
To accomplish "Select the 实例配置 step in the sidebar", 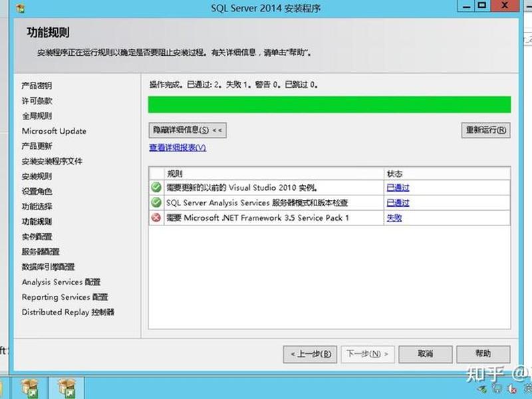I will coord(37,237).
